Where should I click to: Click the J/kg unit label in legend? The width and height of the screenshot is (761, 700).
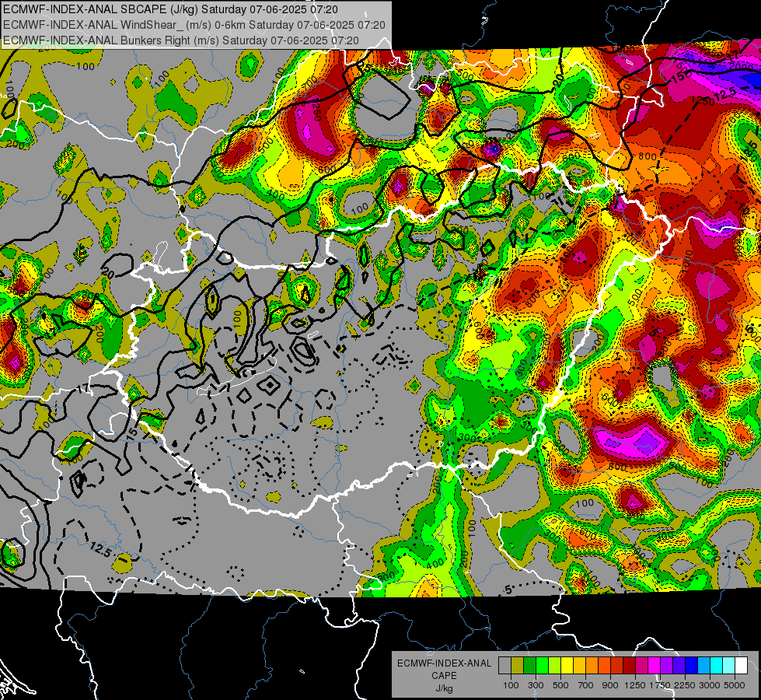[444, 688]
